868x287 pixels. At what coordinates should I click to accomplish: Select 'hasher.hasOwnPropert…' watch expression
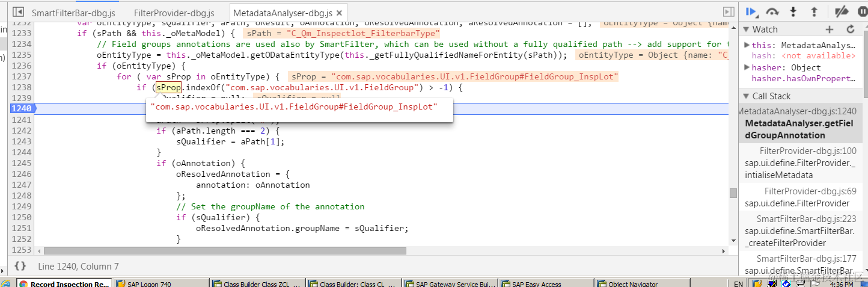coord(803,79)
